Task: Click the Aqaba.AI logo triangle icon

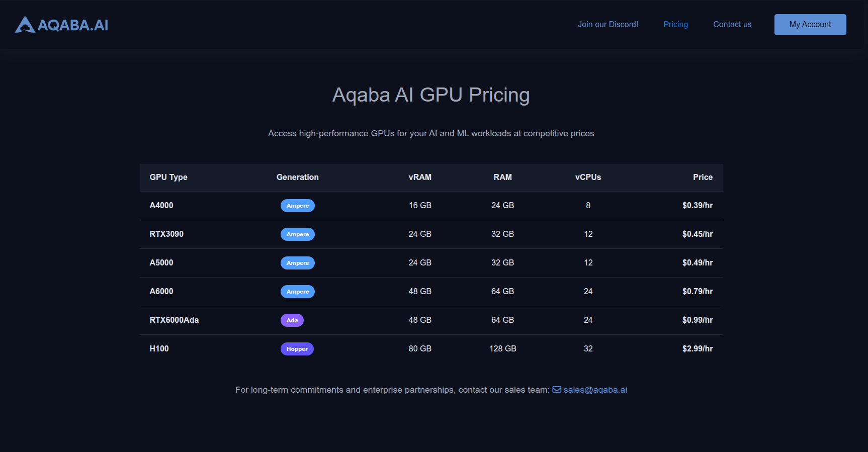Action: [25, 25]
